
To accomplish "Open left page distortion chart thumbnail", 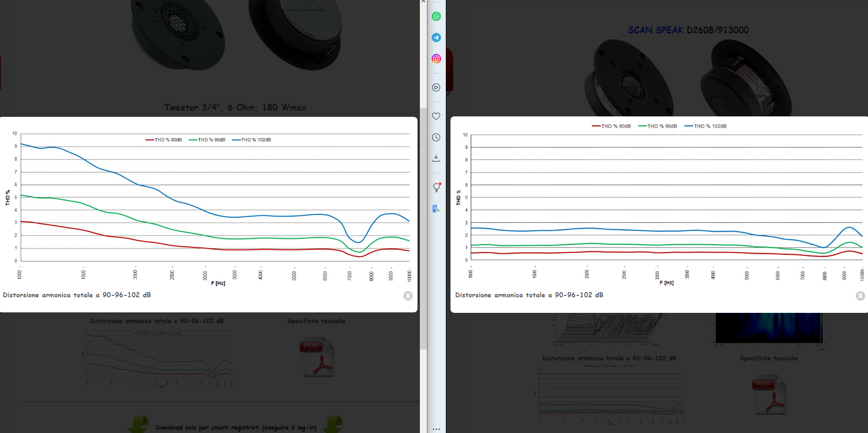I will tap(157, 358).
